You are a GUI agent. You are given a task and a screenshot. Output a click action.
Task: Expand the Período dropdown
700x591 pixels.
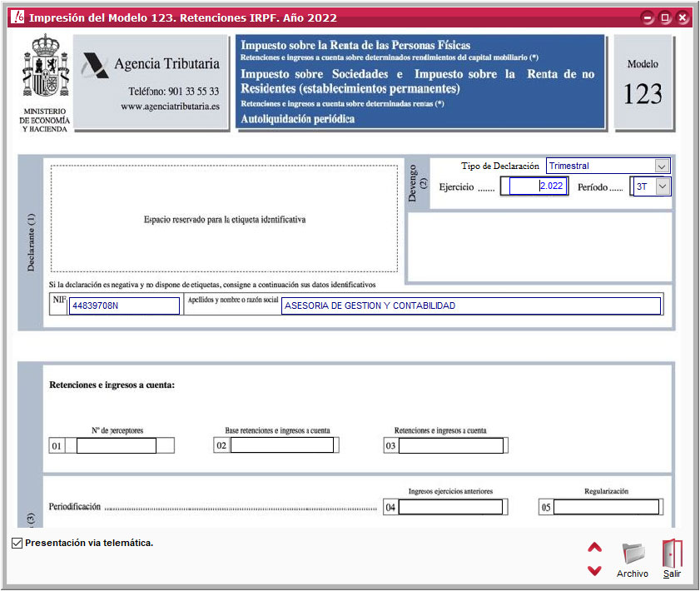(662, 186)
